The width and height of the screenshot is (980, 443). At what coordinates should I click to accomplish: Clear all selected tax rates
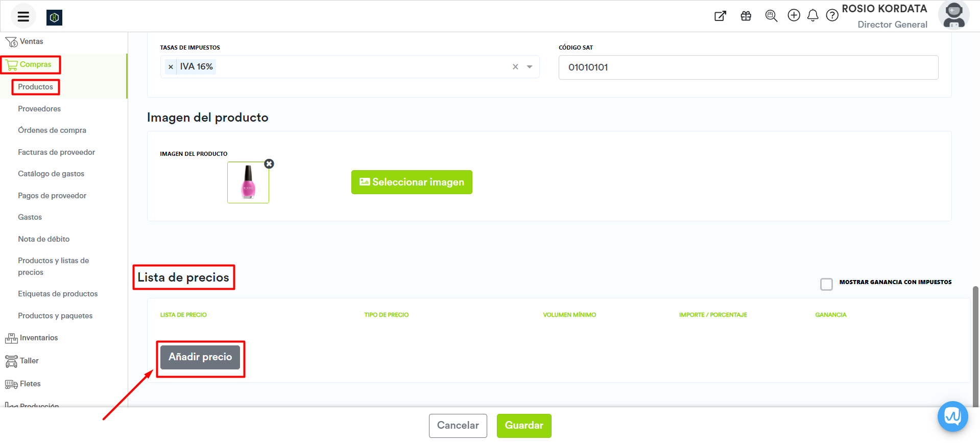pos(515,67)
